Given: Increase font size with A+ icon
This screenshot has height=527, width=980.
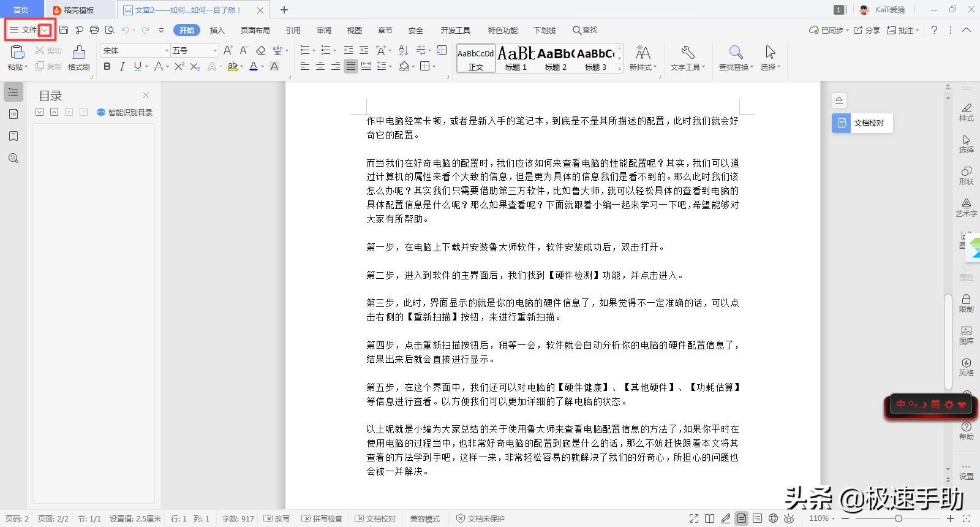Looking at the screenshot, I should tap(228, 50).
